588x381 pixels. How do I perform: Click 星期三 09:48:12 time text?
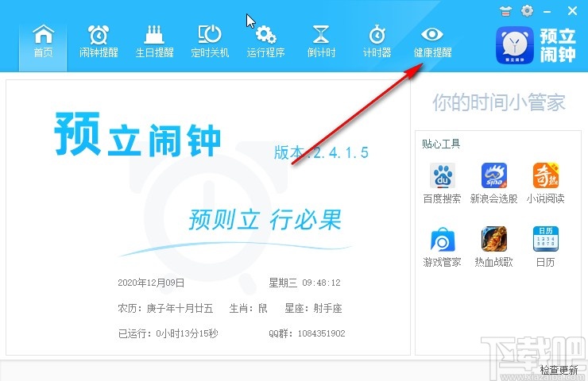(x=305, y=283)
